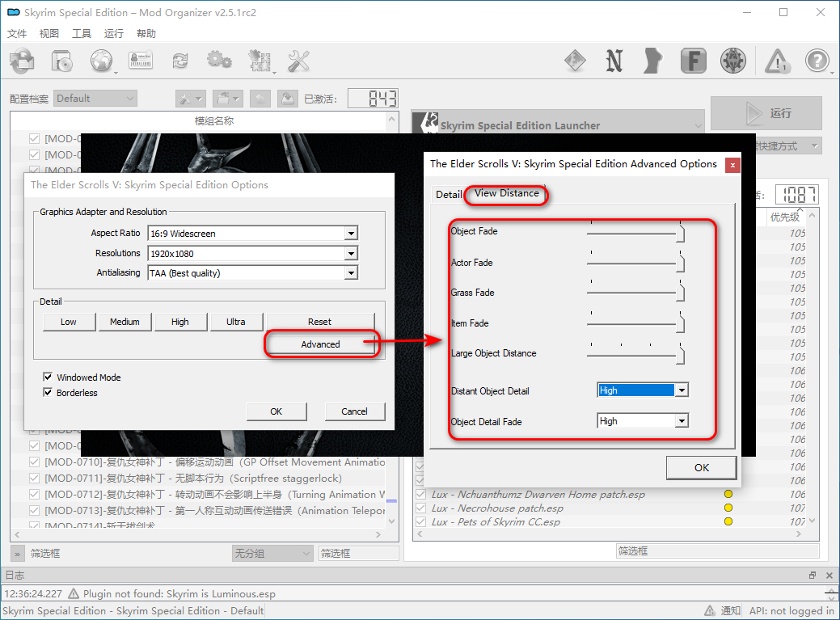840x620 pixels.
Task: Open Settings with the wrench-screwdriver icon
Action: point(299,61)
